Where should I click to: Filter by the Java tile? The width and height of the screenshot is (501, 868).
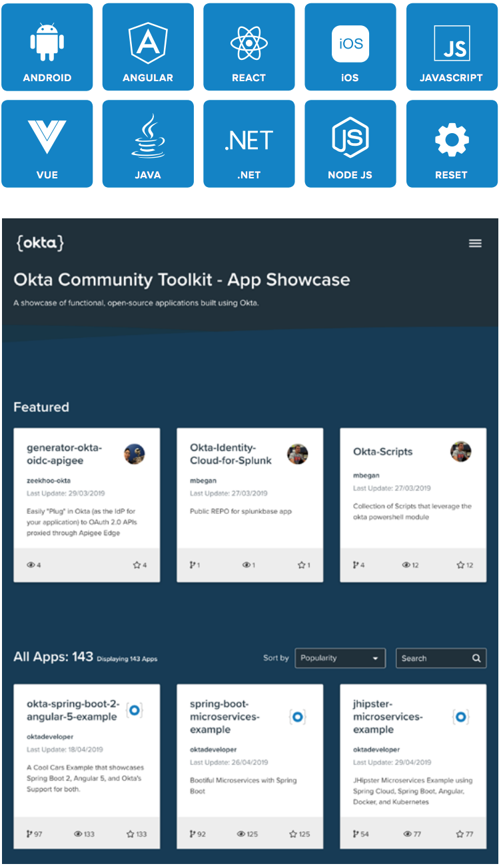click(148, 144)
